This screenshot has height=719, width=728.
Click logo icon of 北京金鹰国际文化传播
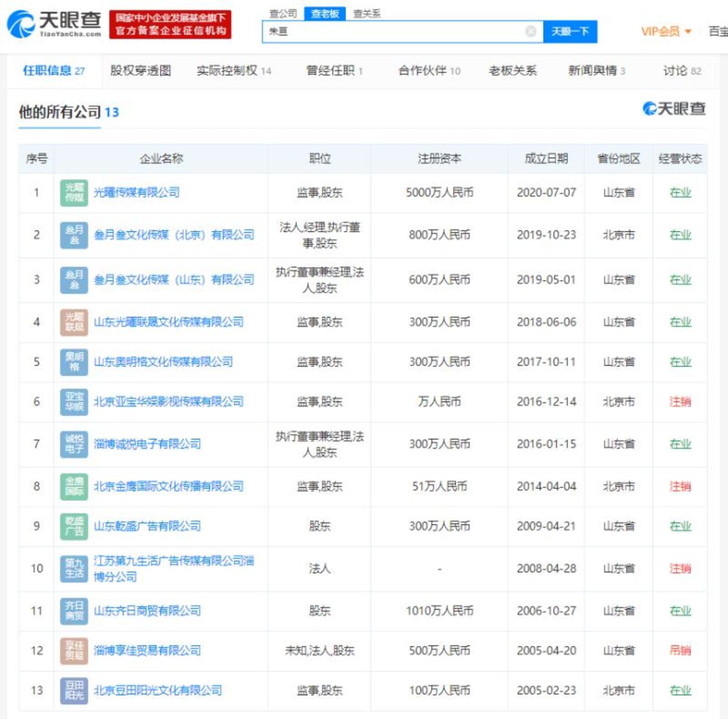click(74, 486)
